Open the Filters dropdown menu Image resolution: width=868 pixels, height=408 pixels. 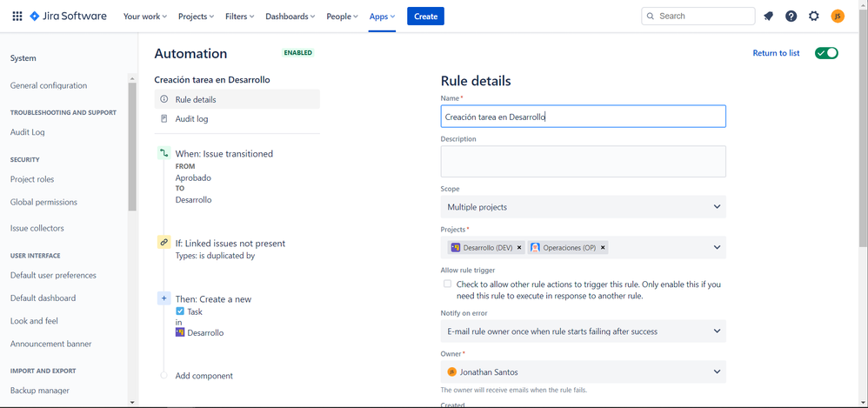(240, 16)
